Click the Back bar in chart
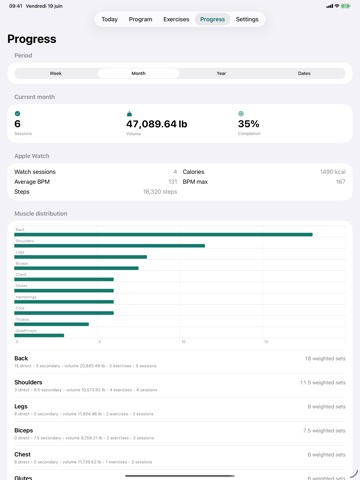This screenshot has width=360, height=480. (x=163, y=235)
